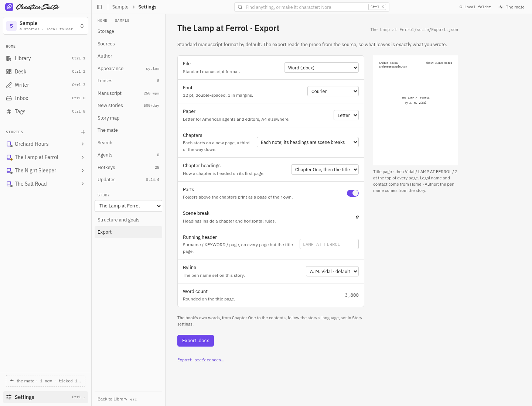This screenshot has height=406, width=532.
Task: Open the Inbox
Action: coord(45,98)
